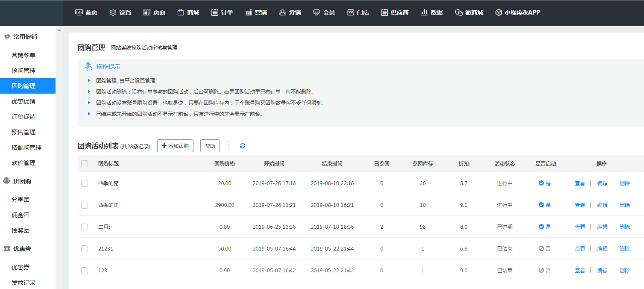
Task: Click the 操作提示 hand pointer icon
Action: coord(89,67)
